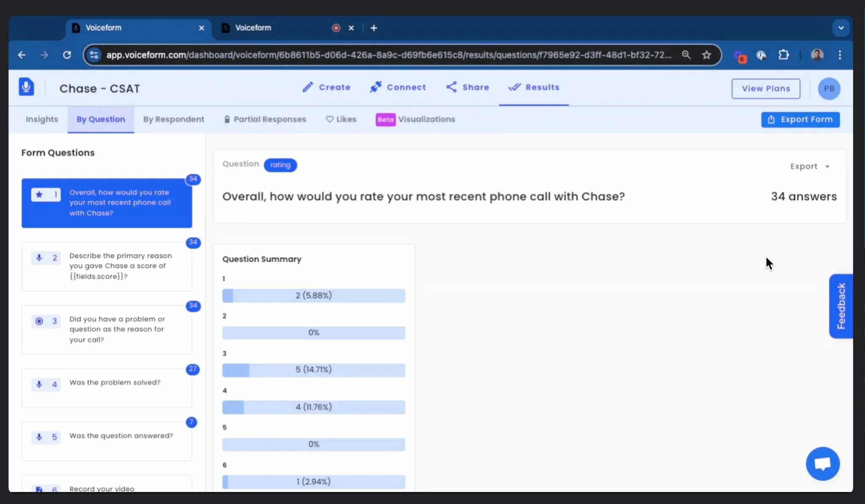The width and height of the screenshot is (865, 504).
Task: Open the live chat bubble icon
Action: [822, 463]
